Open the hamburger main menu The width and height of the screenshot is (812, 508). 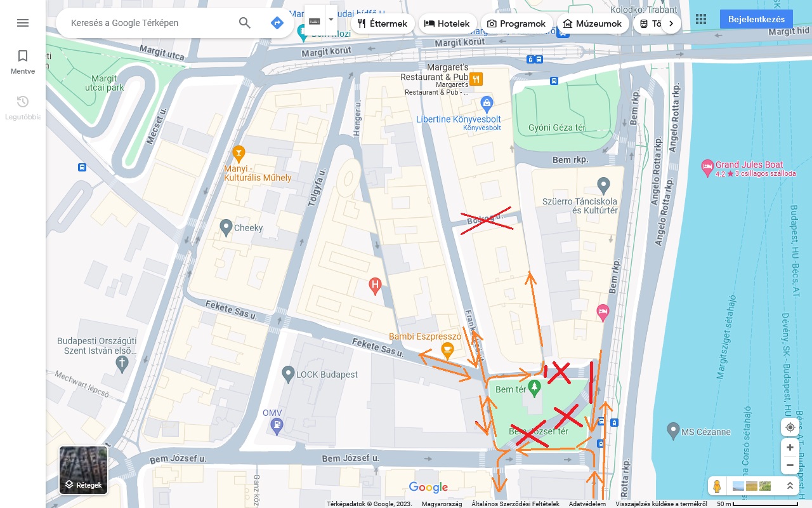[x=23, y=23]
